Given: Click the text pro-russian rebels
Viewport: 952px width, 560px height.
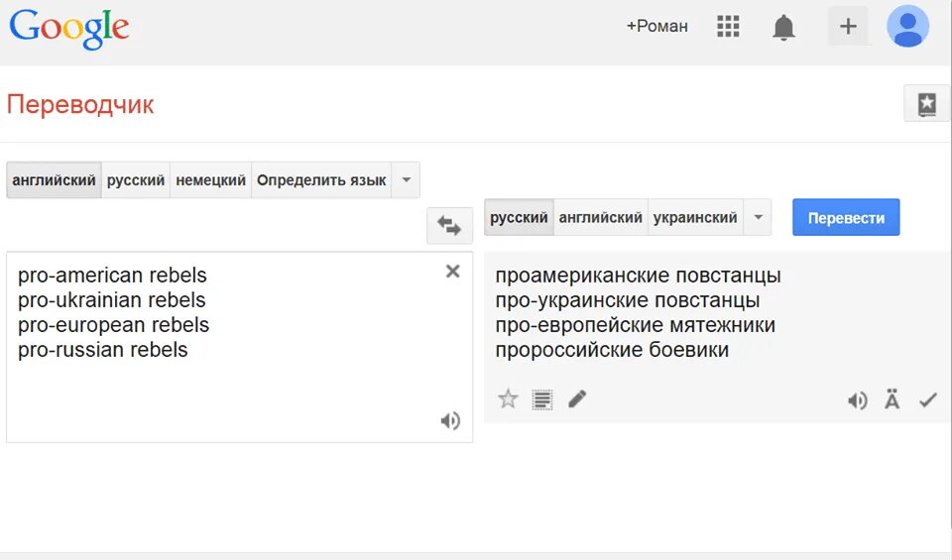Looking at the screenshot, I should tap(102, 350).
